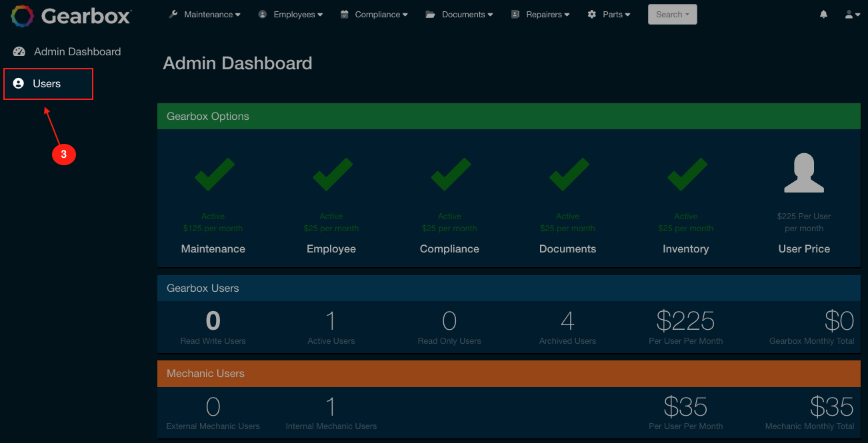
Task: Click the "Active Users" count
Action: [331, 321]
